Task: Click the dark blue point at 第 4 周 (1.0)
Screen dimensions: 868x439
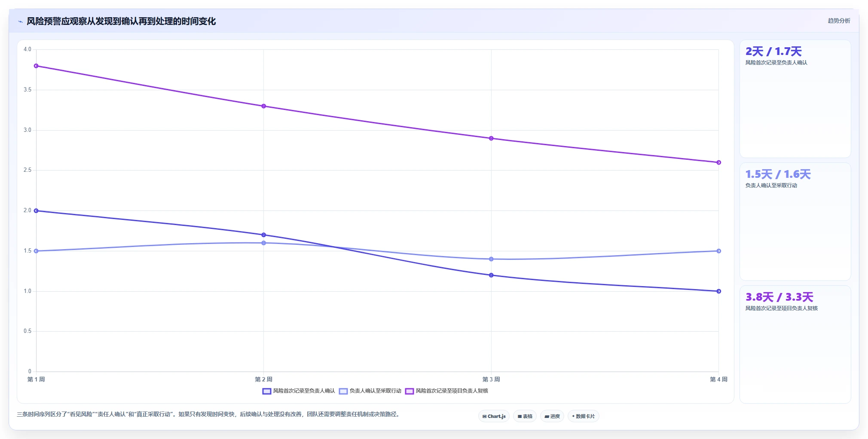Action: 719,291
